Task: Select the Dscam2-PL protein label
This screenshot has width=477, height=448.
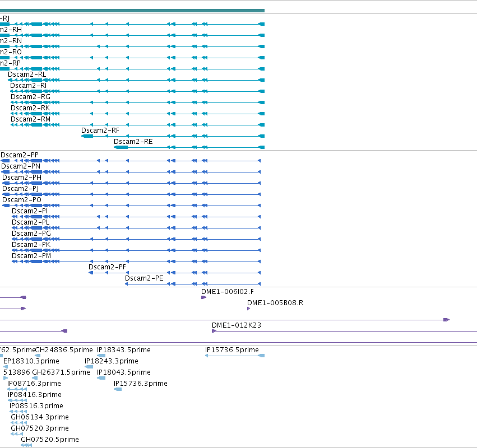Action: coord(30,223)
